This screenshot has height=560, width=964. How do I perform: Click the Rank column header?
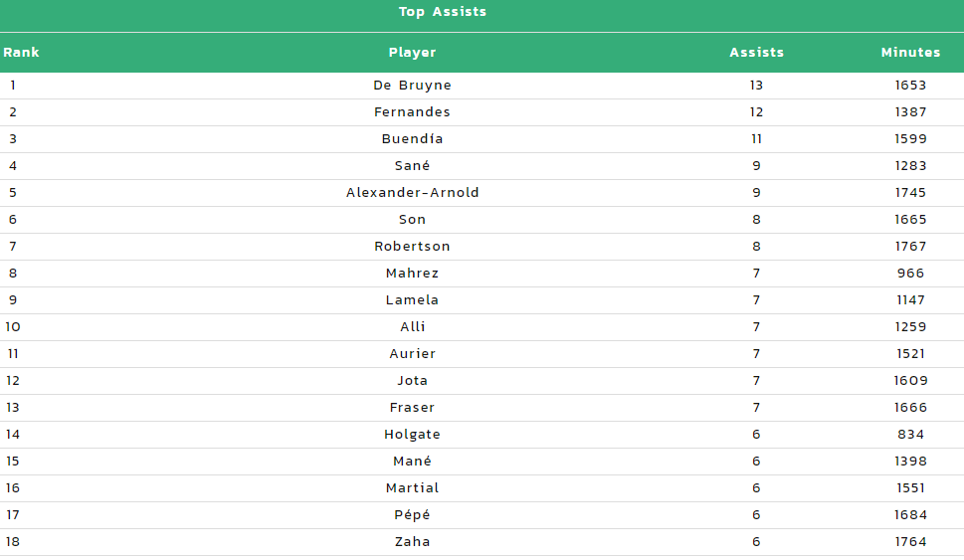[x=21, y=53]
